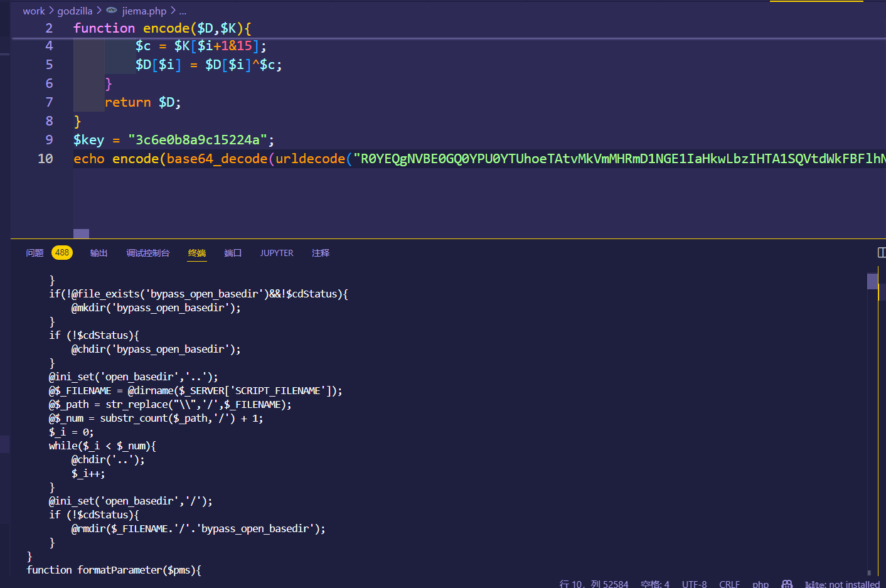Open the 'jiema.php' breadcrumb dropdown

(144, 11)
